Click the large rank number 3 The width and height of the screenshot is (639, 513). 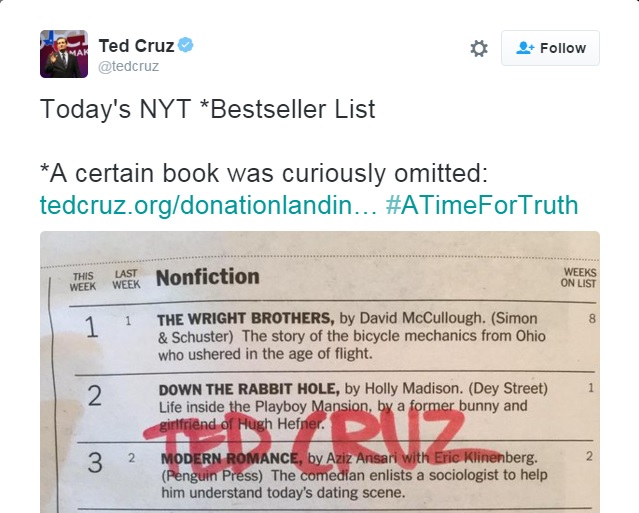coord(95,463)
